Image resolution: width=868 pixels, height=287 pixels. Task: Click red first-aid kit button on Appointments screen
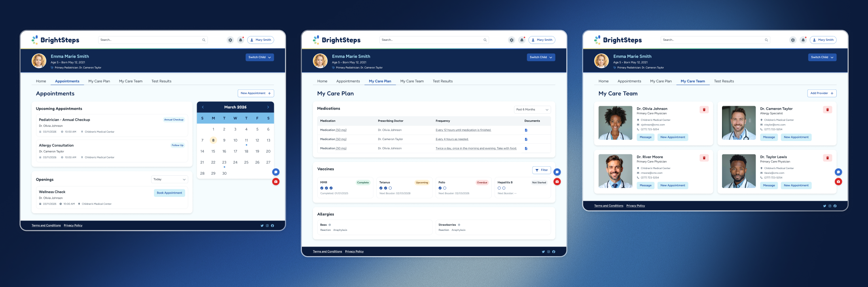pyautogui.click(x=276, y=182)
